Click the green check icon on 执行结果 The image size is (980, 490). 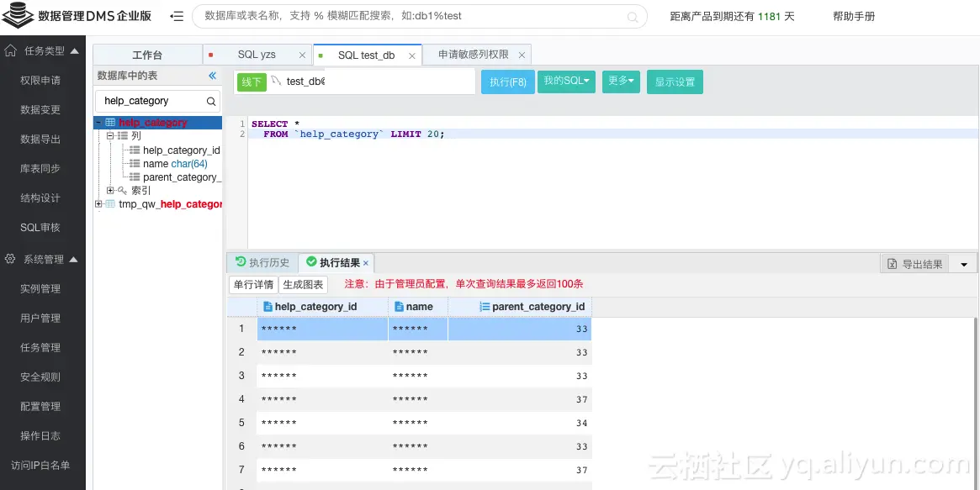(311, 262)
